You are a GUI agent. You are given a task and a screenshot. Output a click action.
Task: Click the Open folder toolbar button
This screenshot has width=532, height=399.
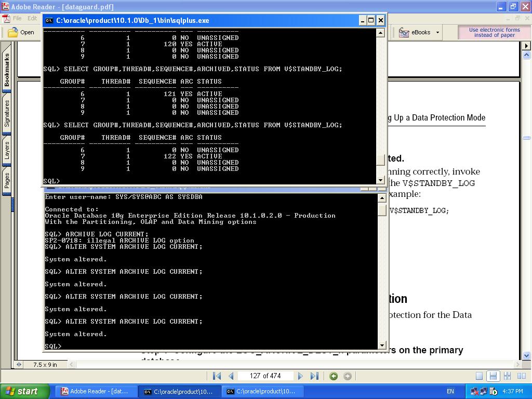click(x=21, y=32)
